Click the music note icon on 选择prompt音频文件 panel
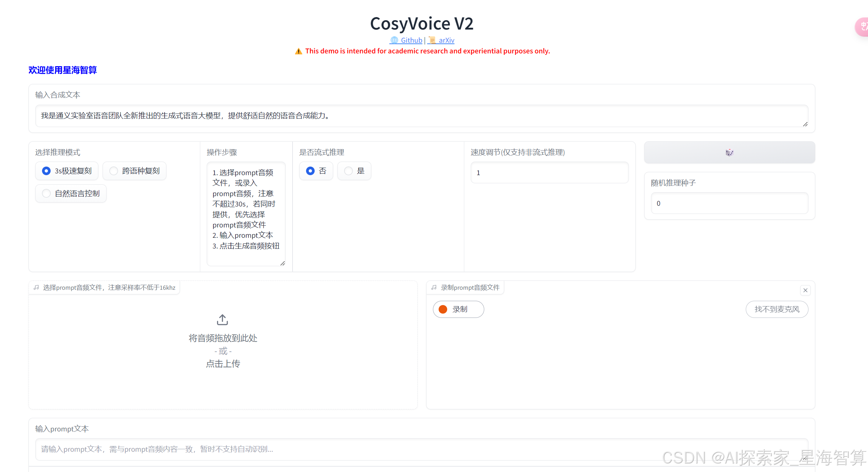The width and height of the screenshot is (868, 472). point(36,287)
